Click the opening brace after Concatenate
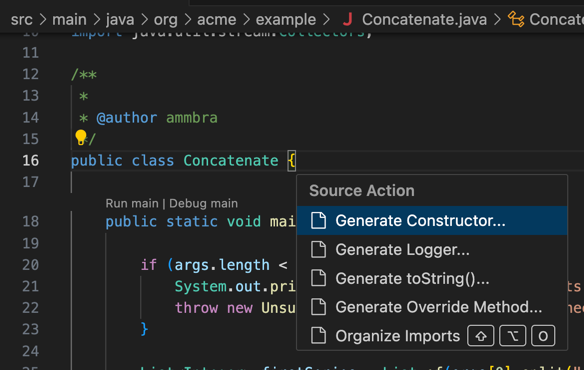This screenshot has width=584, height=370. click(x=292, y=161)
